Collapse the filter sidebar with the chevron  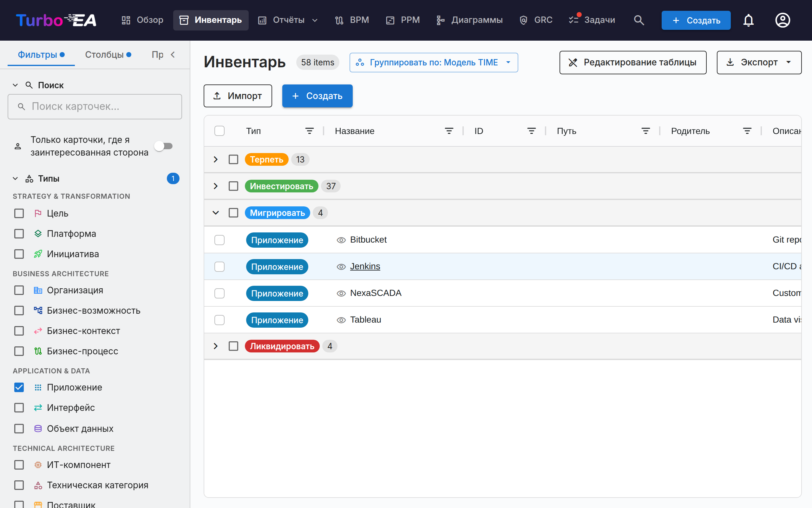pos(173,54)
